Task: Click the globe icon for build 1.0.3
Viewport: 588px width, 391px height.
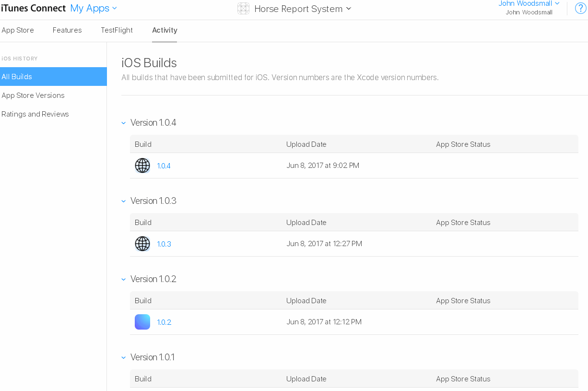Action: point(142,244)
